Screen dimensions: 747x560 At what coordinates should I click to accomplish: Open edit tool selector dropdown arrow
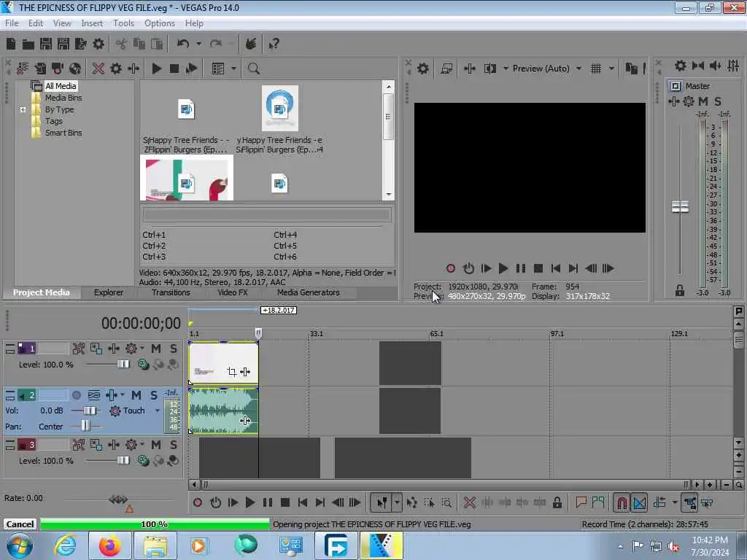[397, 502]
